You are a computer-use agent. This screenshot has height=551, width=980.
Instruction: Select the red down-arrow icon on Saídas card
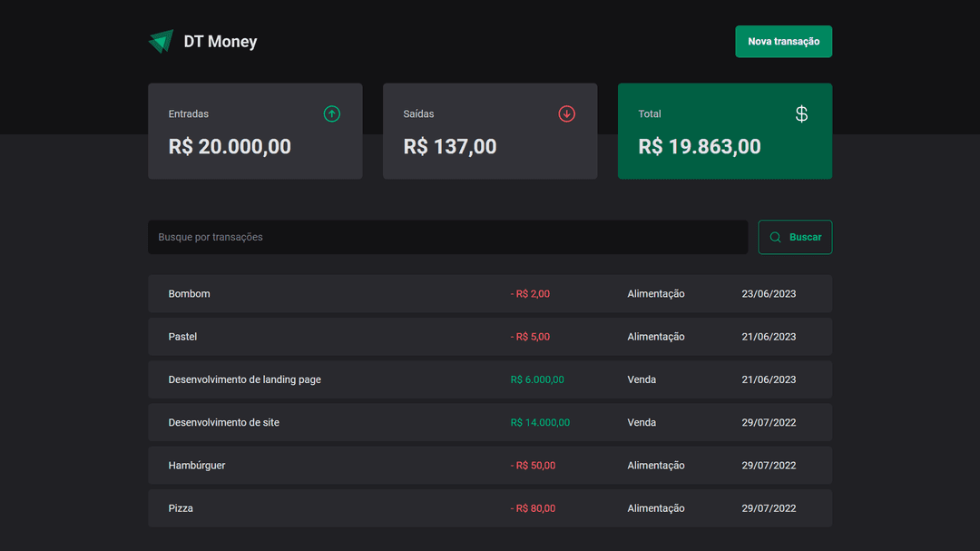(566, 113)
